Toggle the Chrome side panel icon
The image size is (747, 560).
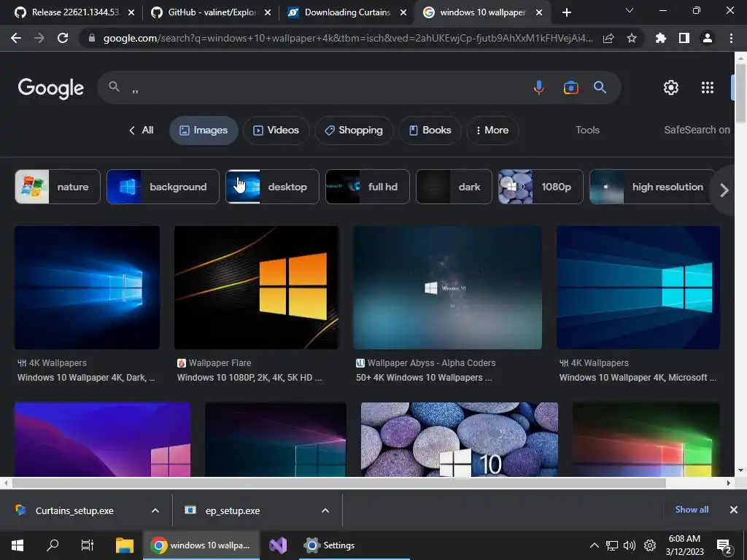[684, 38]
